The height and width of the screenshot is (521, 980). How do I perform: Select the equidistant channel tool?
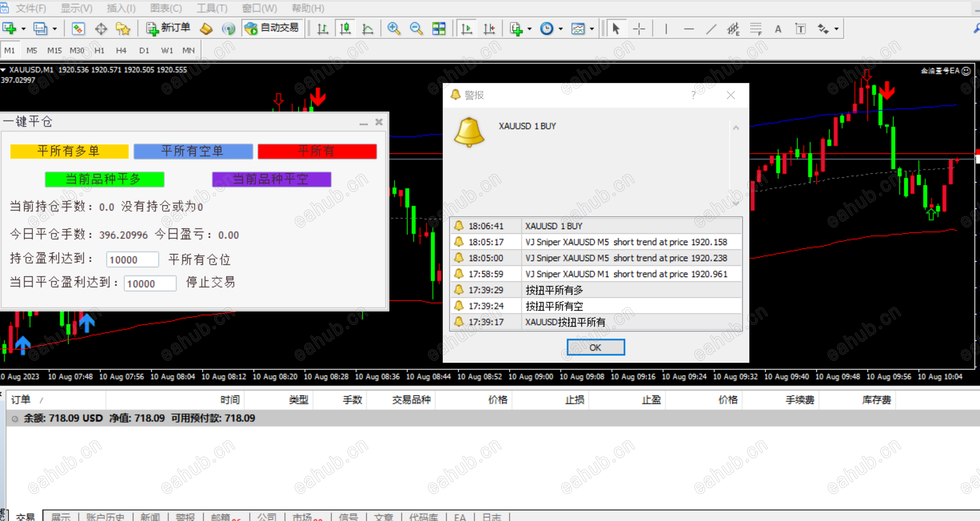point(733,29)
